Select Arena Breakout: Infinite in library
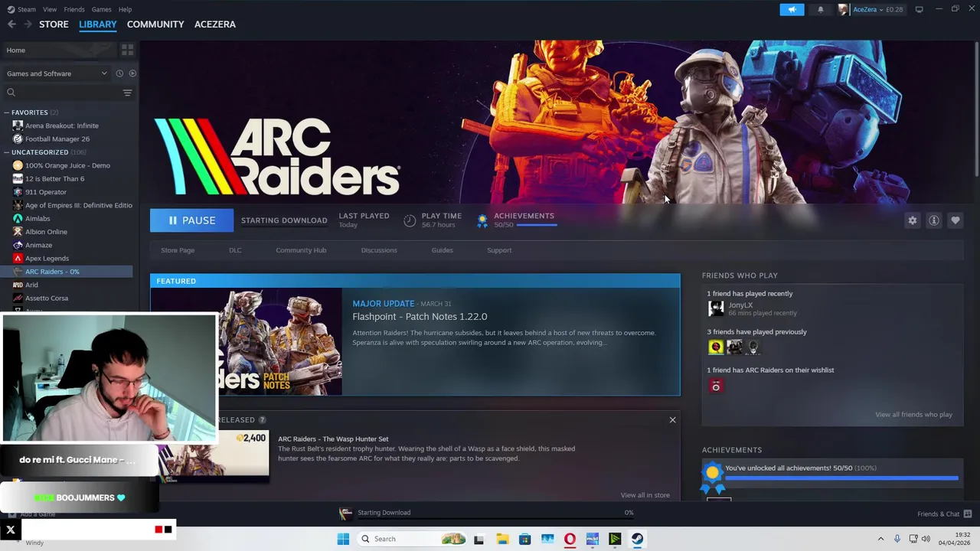Screen dimensions: 980x551 click(62, 126)
